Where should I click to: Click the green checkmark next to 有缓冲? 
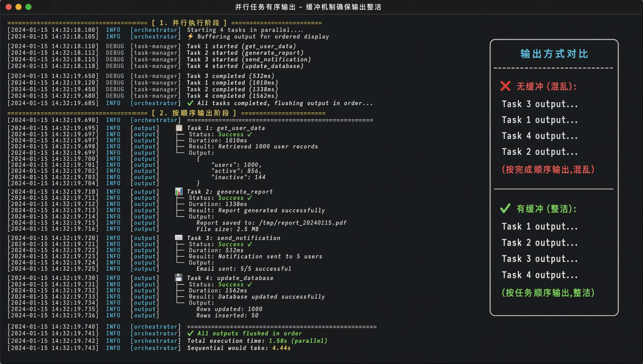pyautogui.click(x=505, y=208)
